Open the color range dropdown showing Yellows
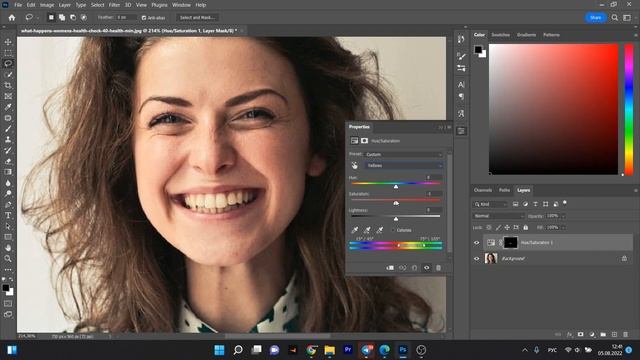The width and height of the screenshot is (640, 360). (x=403, y=165)
